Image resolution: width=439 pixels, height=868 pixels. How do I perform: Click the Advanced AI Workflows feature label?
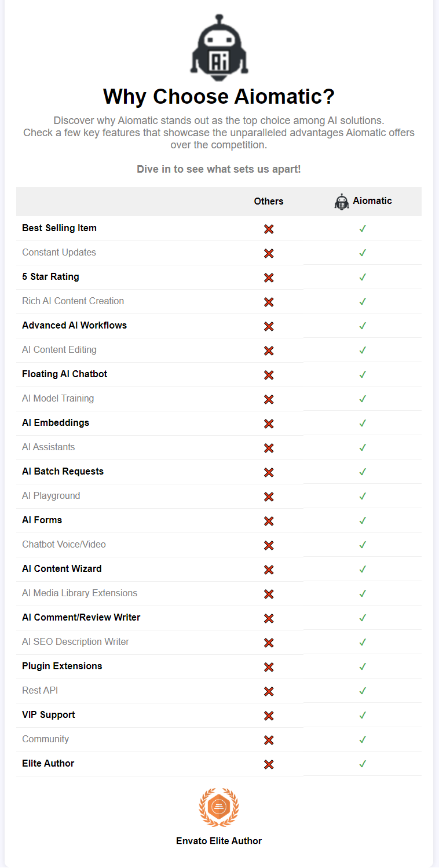click(74, 326)
